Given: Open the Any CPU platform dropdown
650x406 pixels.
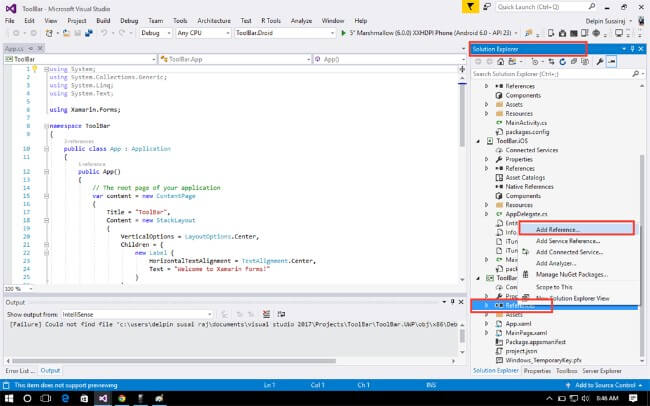Looking at the screenshot, I should point(202,32).
